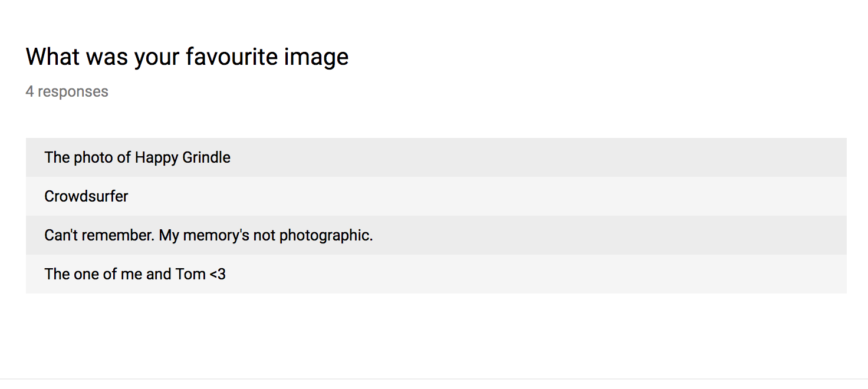Open the "The photo of Happy Grindle" response row

(436, 157)
